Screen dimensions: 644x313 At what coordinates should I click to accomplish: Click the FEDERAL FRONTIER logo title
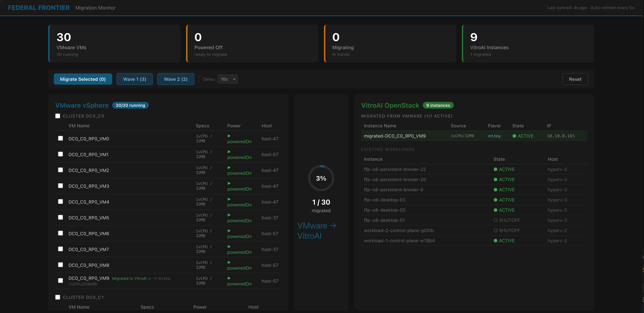39,8
